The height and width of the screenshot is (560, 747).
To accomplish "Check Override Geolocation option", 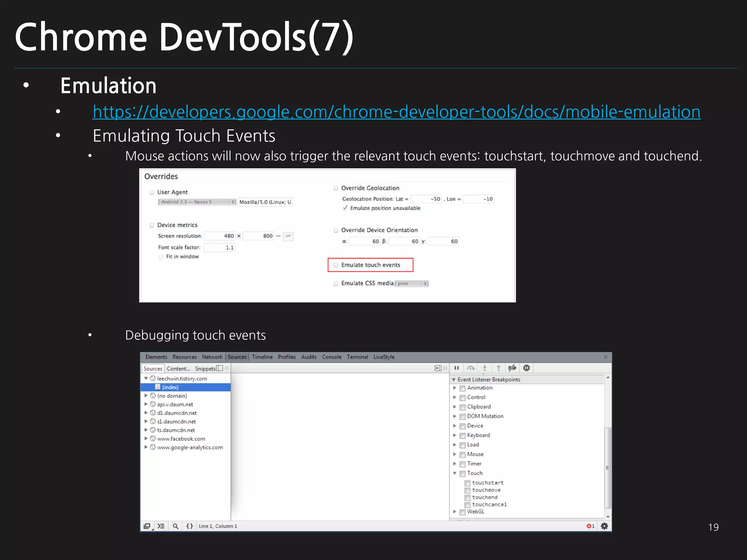I will click(336, 188).
